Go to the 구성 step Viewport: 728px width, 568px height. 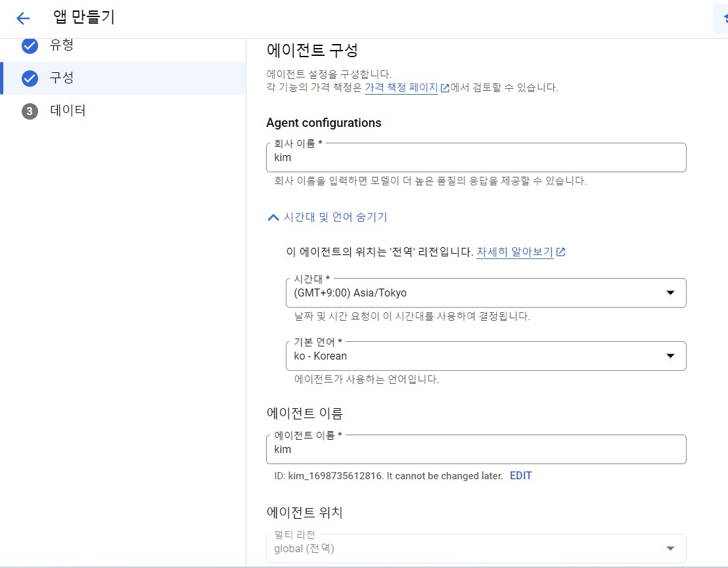(x=123, y=78)
